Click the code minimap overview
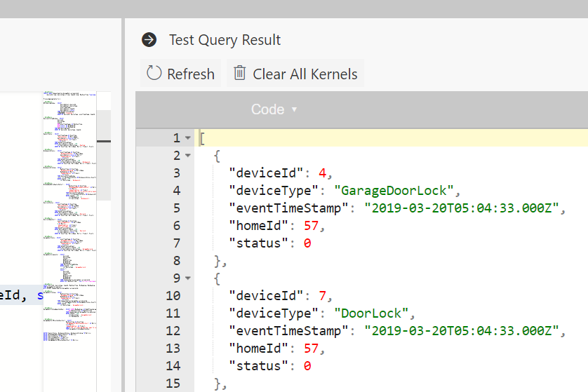The height and width of the screenshot is (392, 588). [x=69, y=217]
